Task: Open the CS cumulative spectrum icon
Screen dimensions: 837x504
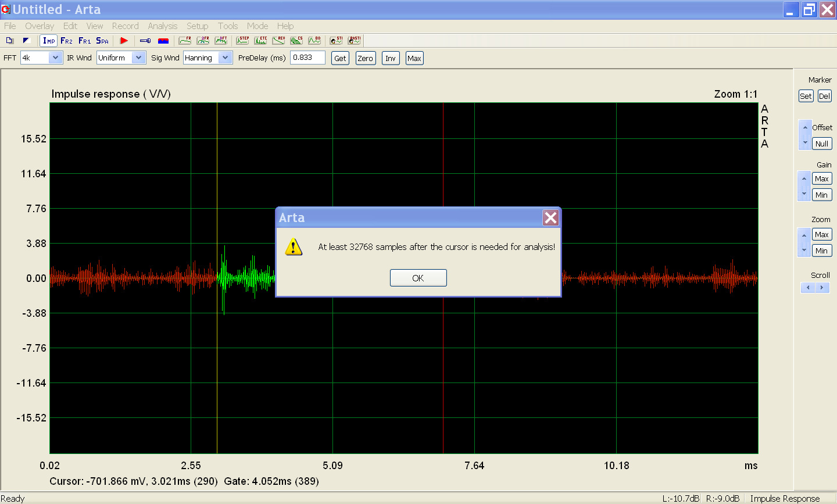Action: point(296,41)
